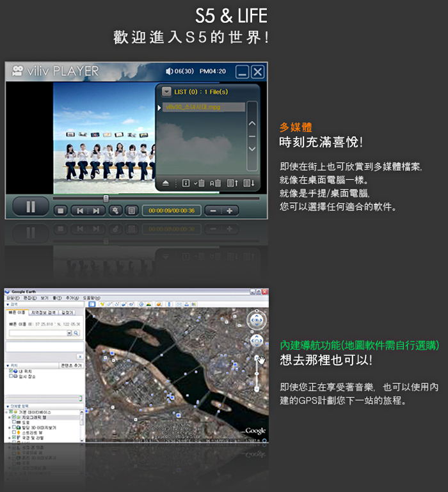The width and height of the screenshot is (448, 492).
Task: Collapse the 위치 panel triangle
Action: point(8,365)
